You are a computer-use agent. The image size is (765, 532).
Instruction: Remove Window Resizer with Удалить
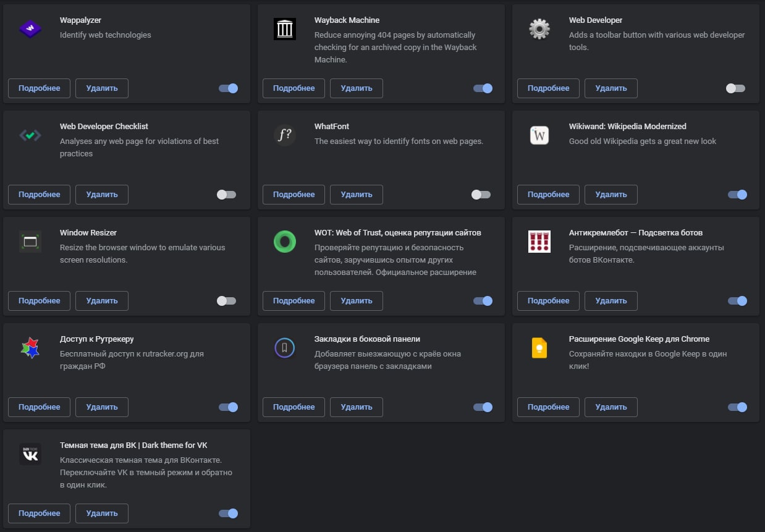102,301
